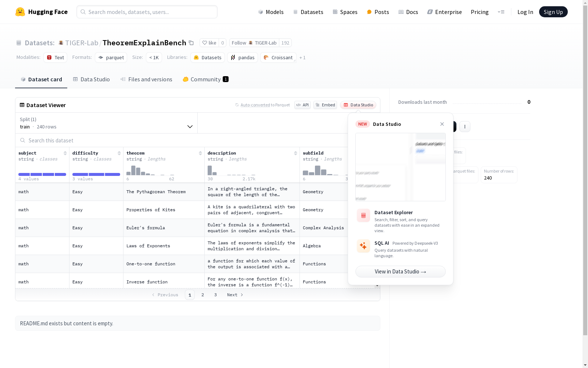Open the Community tab
The width and height of the screenshot is (588, 368).
click(205, 79)
